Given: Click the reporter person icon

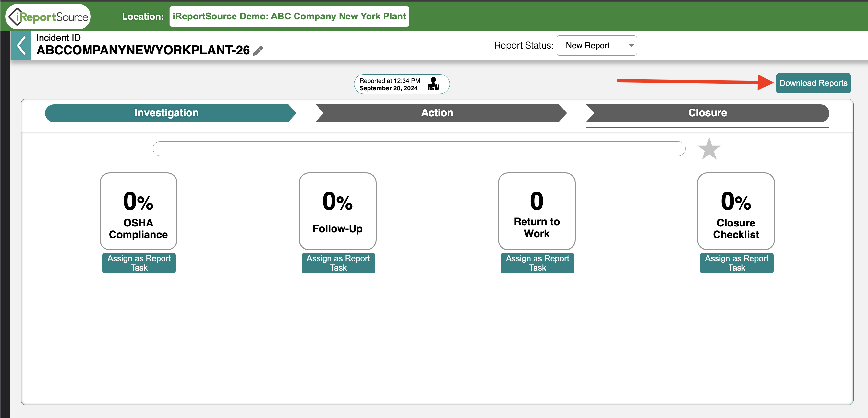Looking at the screenshot, I should point(433,84).
